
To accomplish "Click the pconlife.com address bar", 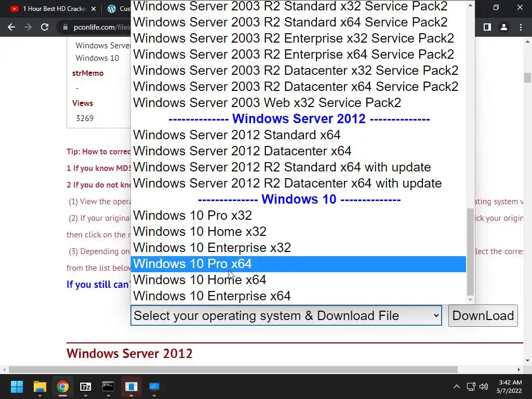I will (102, 27).
